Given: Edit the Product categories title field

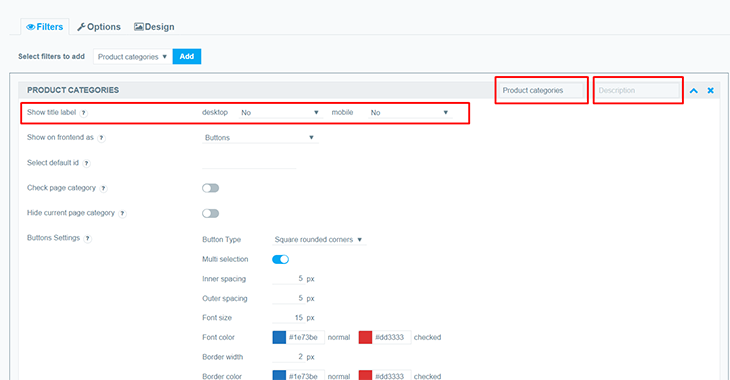Looking at the screenshot, I should (x=541, y=90).
